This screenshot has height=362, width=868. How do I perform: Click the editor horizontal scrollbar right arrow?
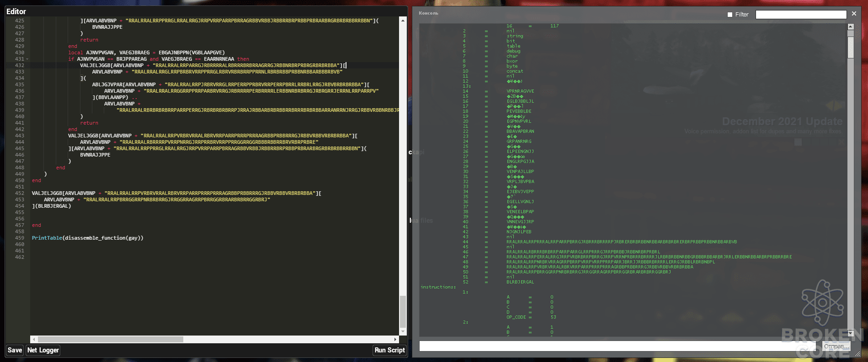[x=396, y=339]
